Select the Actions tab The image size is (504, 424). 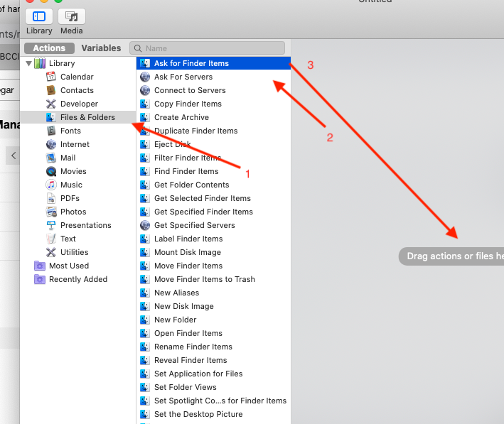click(49, 48)
